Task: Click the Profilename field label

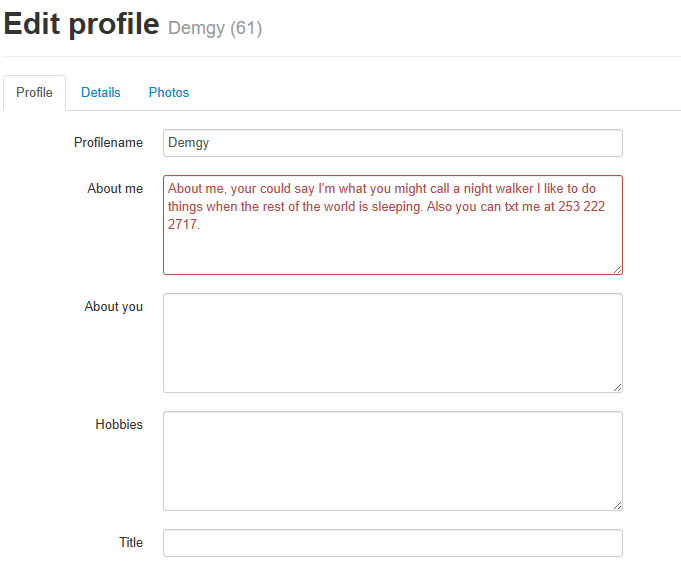Action: pos(108,143)
